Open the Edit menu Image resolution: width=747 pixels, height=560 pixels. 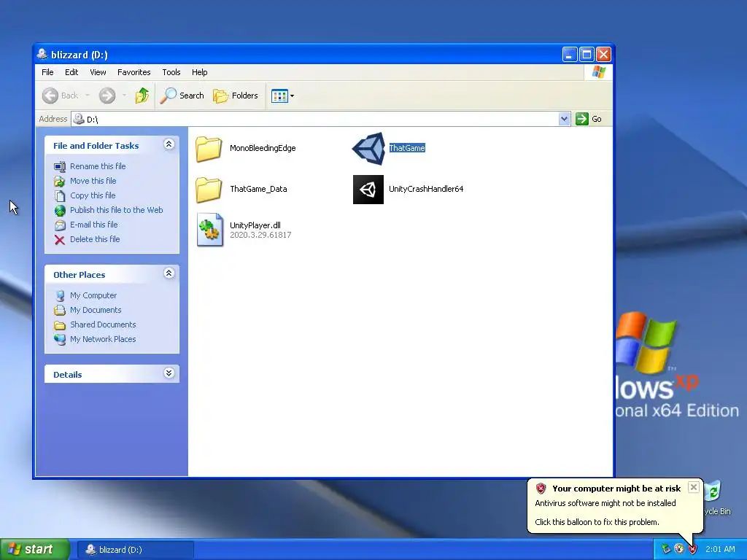tap(71, 72)
